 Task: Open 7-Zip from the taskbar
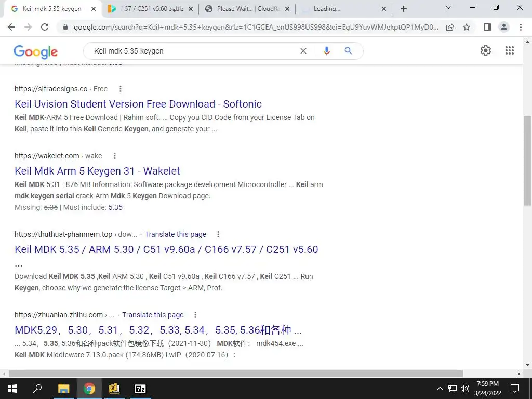(140, 389)
